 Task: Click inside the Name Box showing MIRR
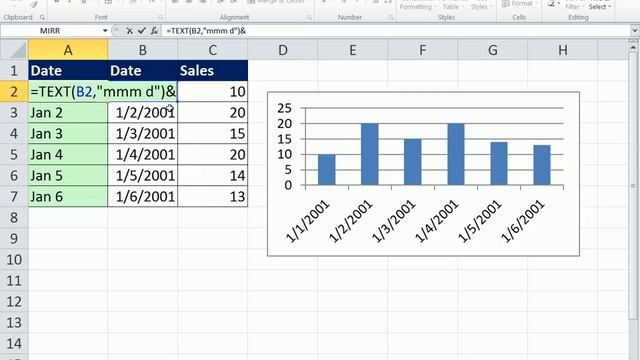pyautogui.click(x=50, y=31)
